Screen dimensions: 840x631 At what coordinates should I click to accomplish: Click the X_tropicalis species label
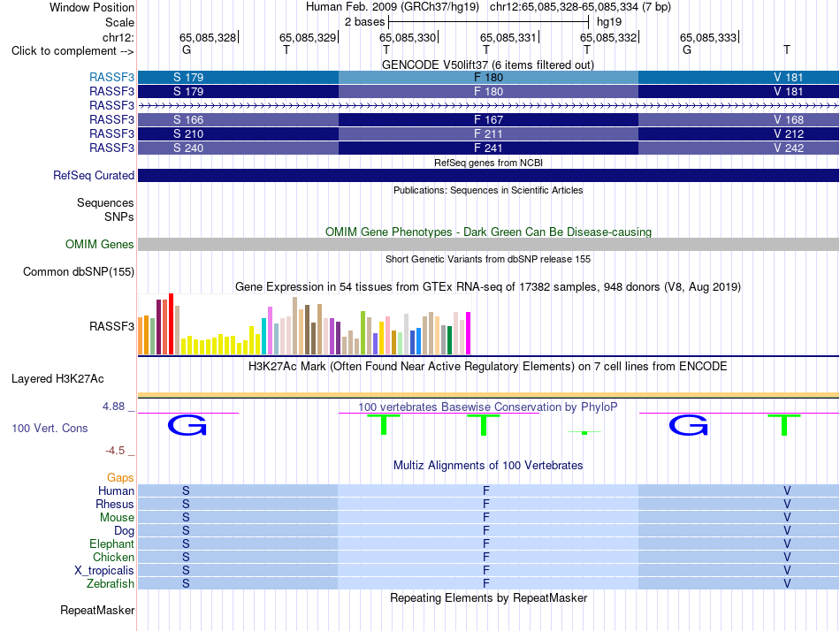tap(104, 571)
